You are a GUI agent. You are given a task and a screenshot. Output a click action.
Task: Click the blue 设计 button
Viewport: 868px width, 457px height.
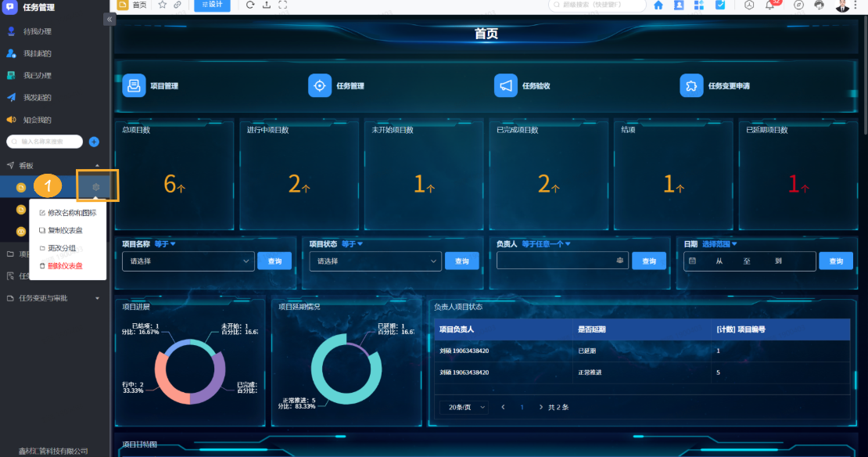(212, 5)
